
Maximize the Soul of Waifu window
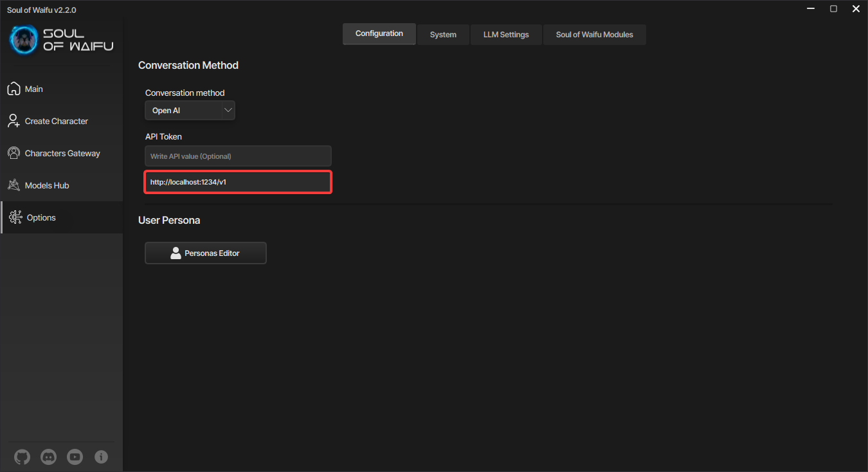[x=833, y=9]
